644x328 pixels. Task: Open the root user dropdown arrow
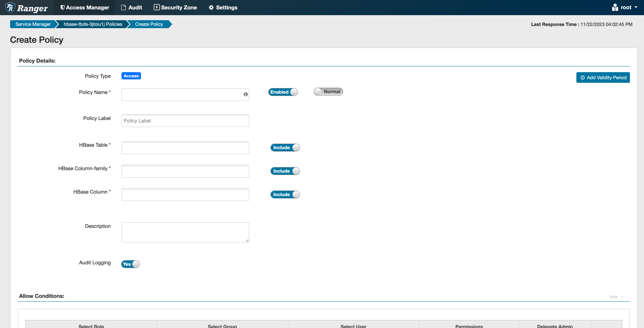click(x=636, y=7)
